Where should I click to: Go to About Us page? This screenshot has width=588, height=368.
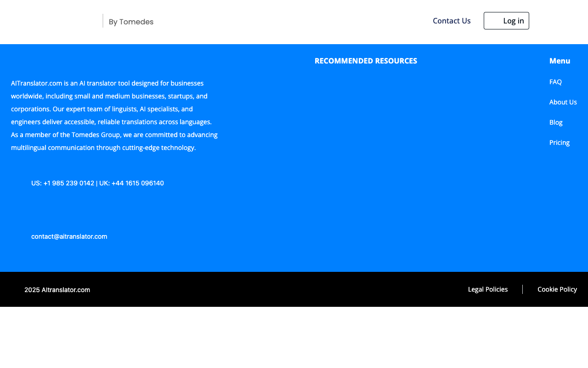563,102
